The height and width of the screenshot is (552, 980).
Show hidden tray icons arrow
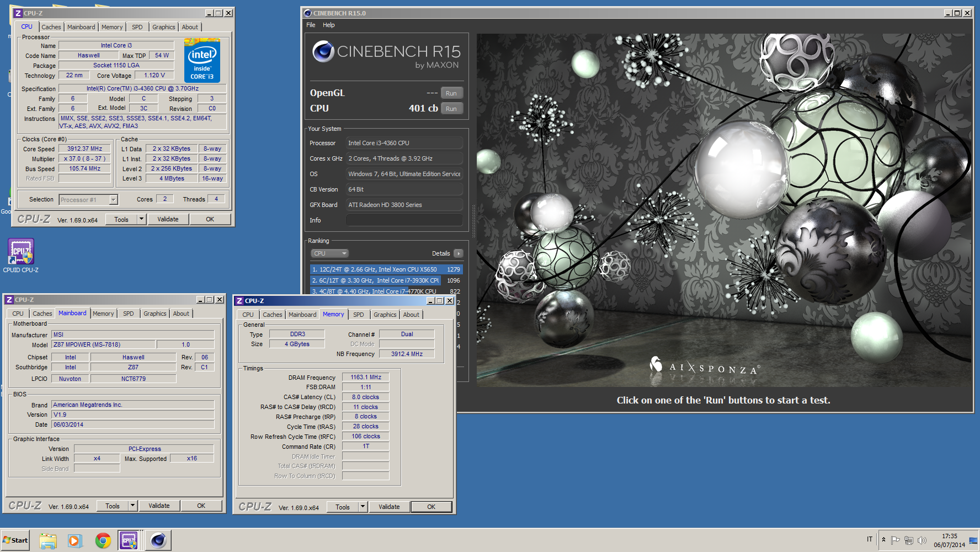pyautogui.click(x=883, y=540)
